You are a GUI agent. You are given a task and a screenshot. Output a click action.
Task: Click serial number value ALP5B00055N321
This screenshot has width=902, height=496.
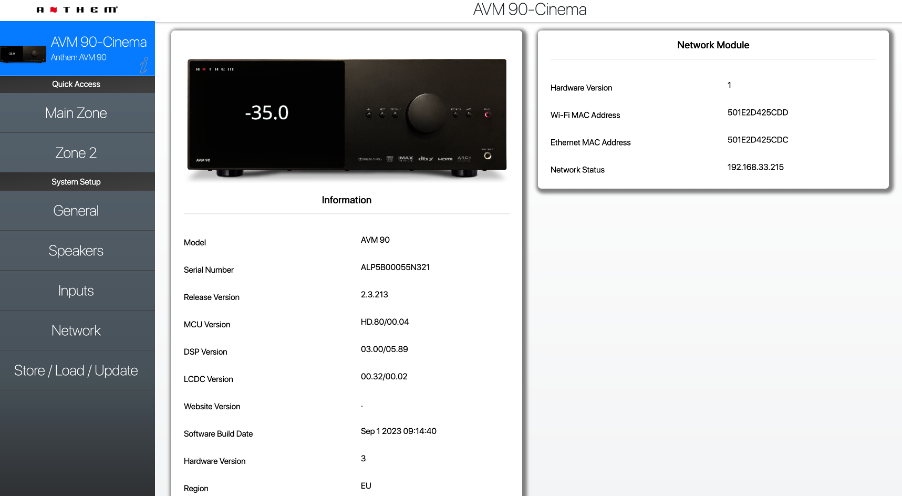395,267
